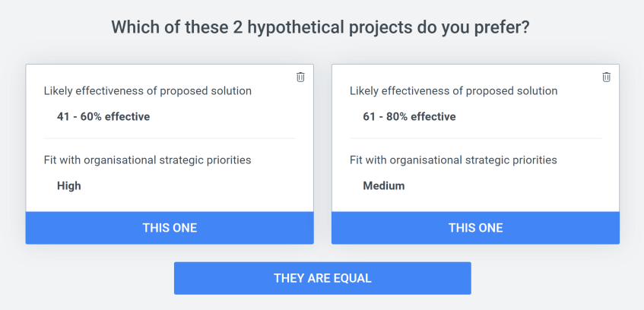
Task: Click Likely effectiveness label in the right card
Action: pyautogui.click(x=454, y=90)
